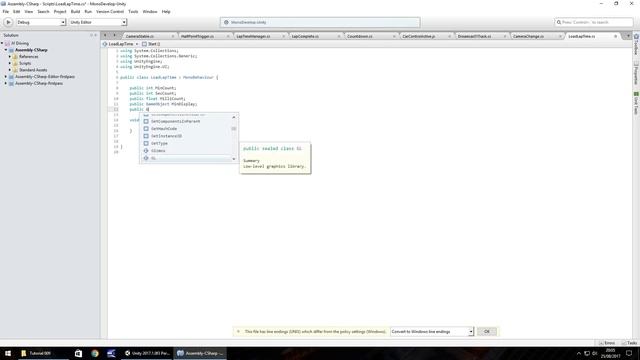Viewport: 640px width, 360px height.
Task: Select the References folder icon
Action: point(16,57)
